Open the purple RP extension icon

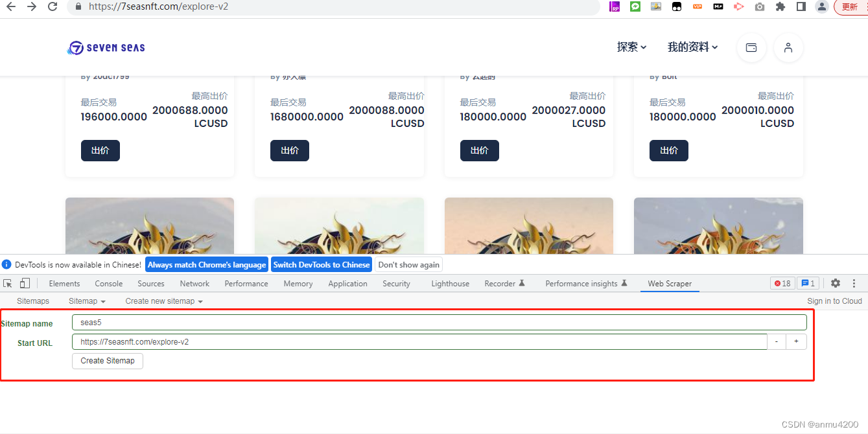coord(615,6)
